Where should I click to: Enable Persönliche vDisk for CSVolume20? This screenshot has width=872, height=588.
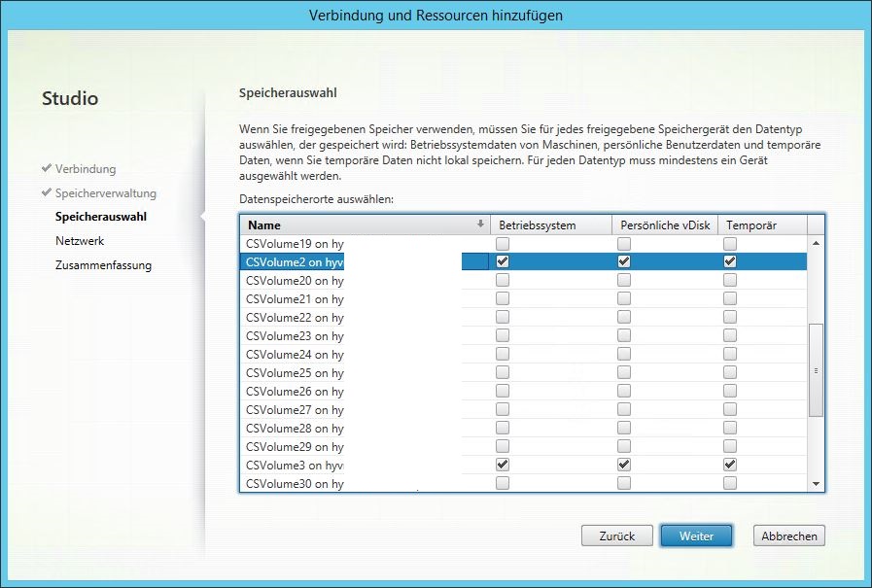point(624,280)
